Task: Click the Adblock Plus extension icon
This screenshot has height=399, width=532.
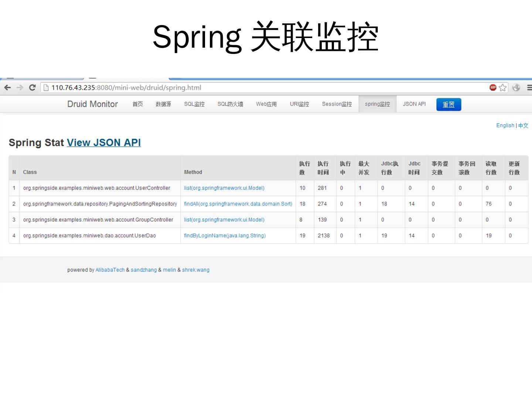Action: coord(492,88)
